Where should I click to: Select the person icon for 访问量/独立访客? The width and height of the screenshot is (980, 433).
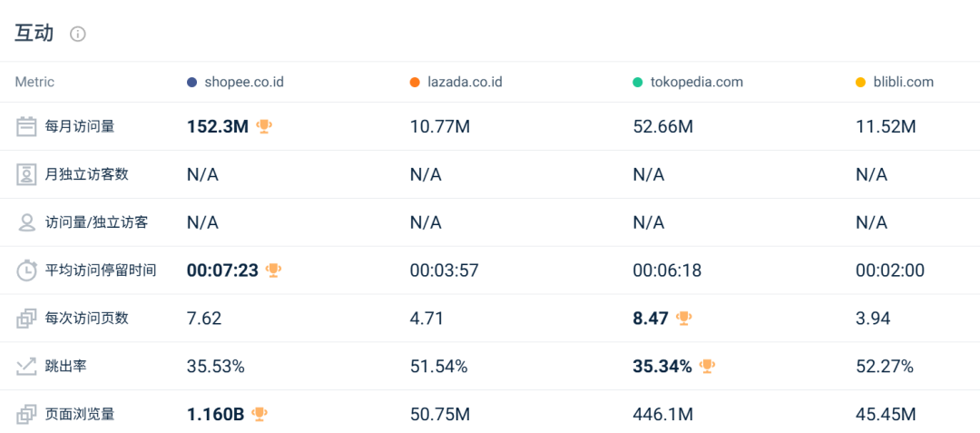click(26, 222)
